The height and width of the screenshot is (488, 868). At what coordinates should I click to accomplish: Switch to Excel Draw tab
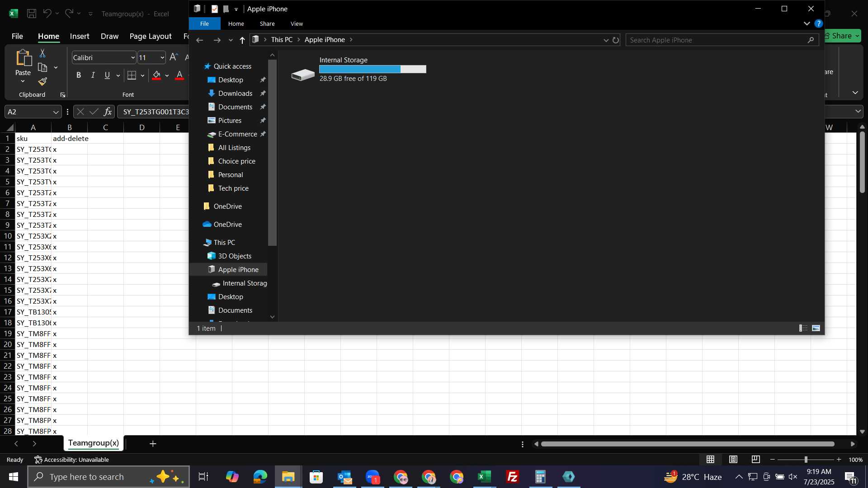click(109, 36)
